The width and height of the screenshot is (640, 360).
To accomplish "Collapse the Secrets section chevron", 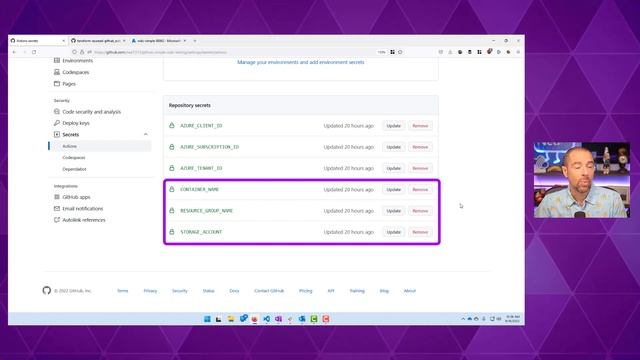I will click(x=146, y=134).
